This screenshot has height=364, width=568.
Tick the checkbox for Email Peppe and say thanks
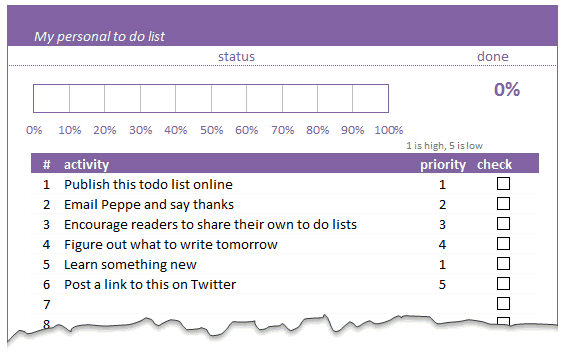click(503, 204)
